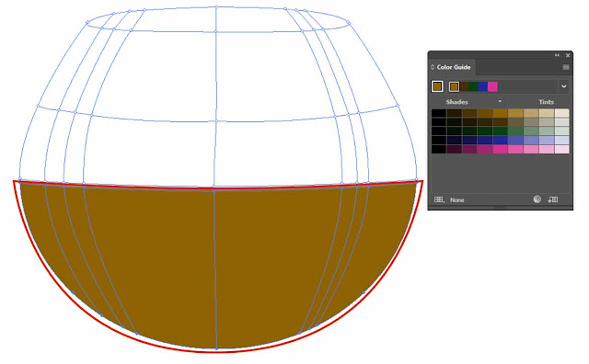
Task: Choose the lightest lavender tint in blue row
Action: tap(561, 140)
